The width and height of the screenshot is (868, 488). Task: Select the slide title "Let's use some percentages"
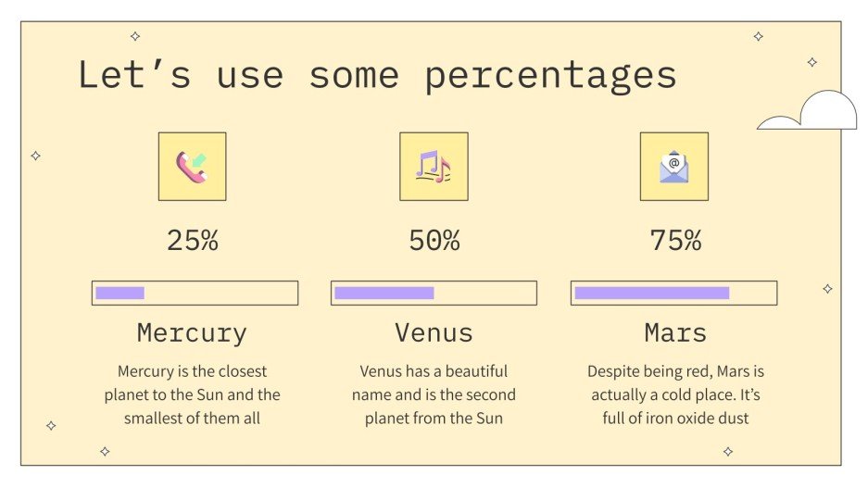coord(377,74)
